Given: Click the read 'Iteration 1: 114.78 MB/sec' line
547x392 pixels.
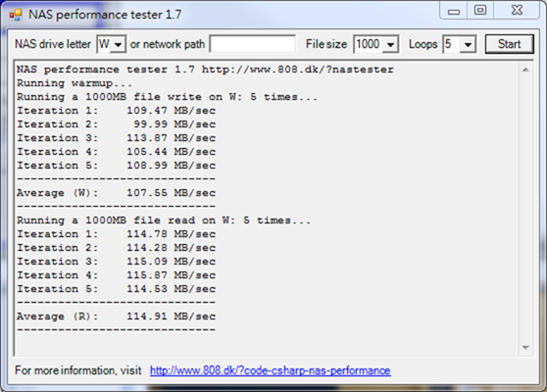Looking at the screenshot, I should point(117,234).
